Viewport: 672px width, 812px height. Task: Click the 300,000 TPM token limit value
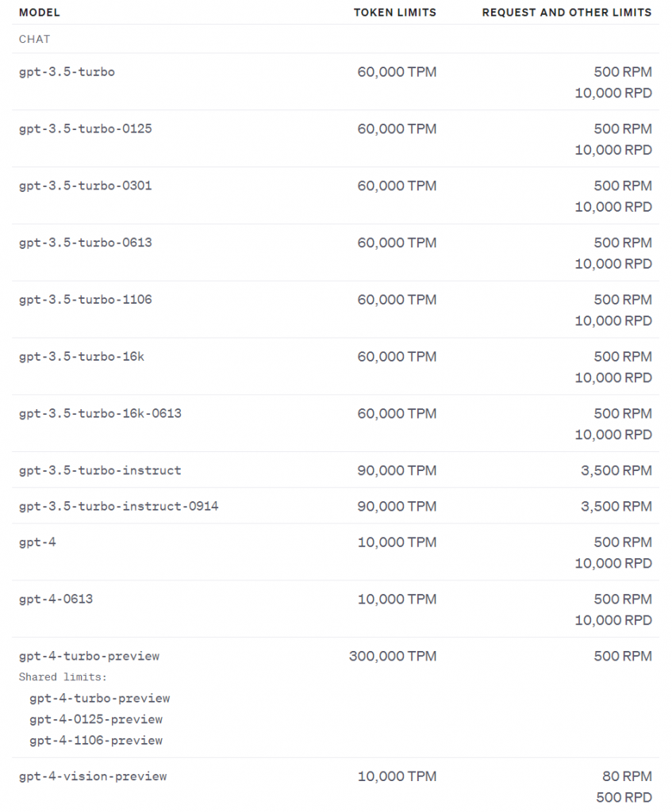pos(392,657)
